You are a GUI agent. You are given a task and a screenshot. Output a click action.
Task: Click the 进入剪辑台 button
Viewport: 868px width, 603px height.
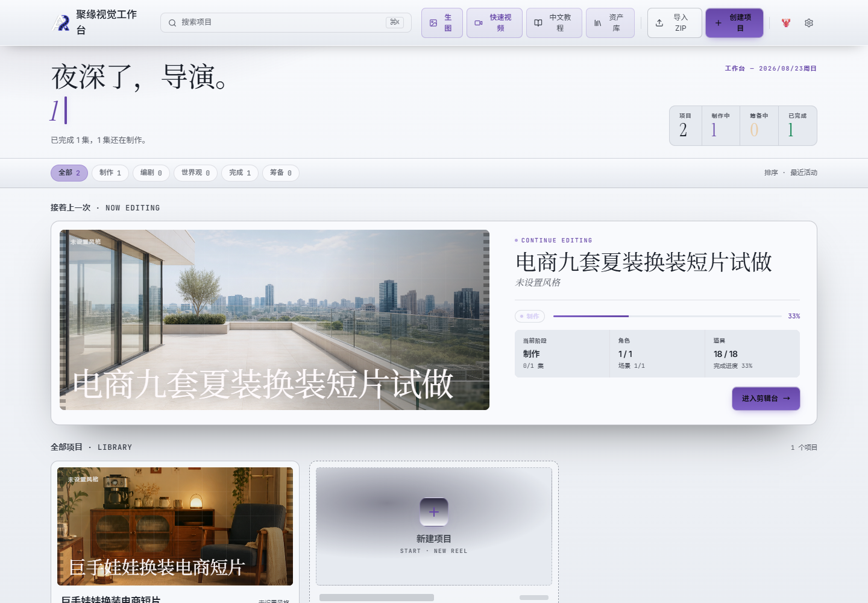766,399
